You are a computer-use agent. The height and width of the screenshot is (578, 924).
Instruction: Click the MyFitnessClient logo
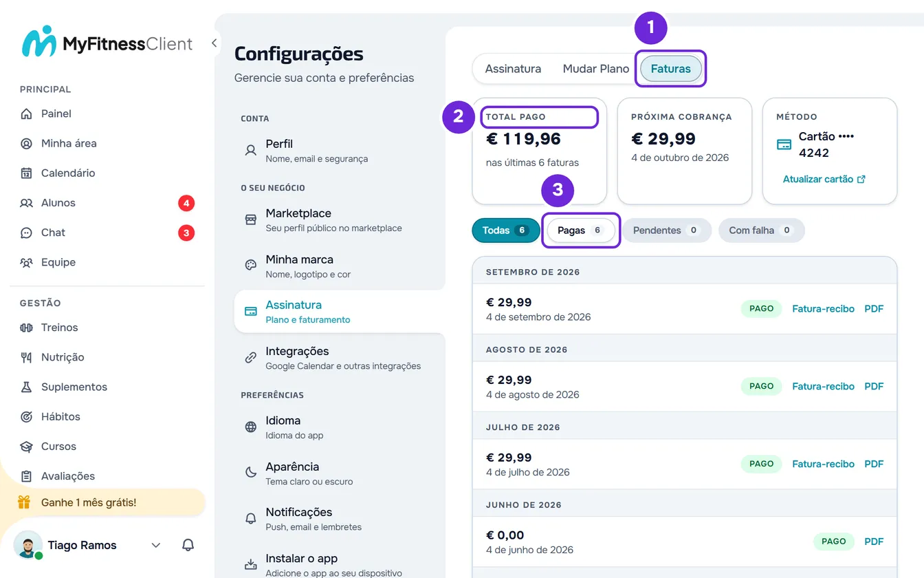coord(107,43)
